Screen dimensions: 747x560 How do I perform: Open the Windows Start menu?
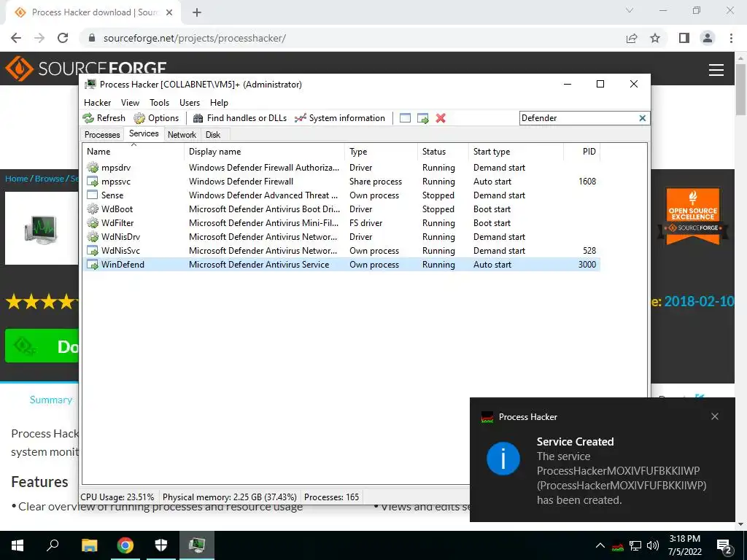pyautogui.click(x=18, y=545)
